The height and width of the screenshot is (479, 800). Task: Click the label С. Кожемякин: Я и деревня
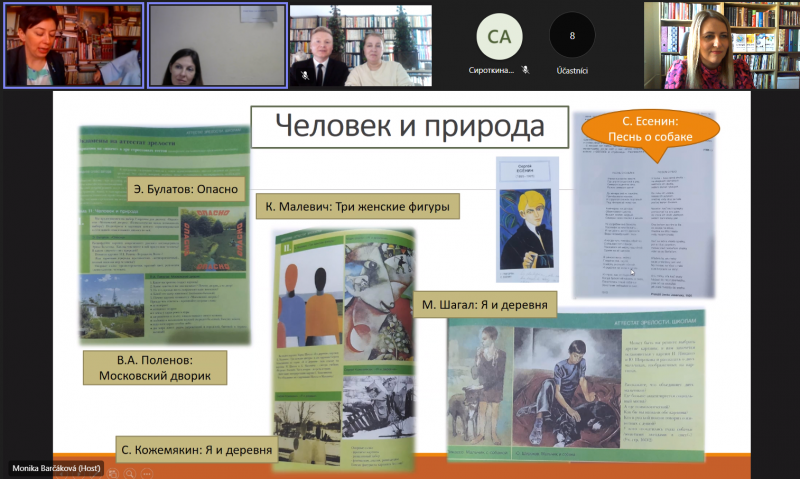coord(195,449)
